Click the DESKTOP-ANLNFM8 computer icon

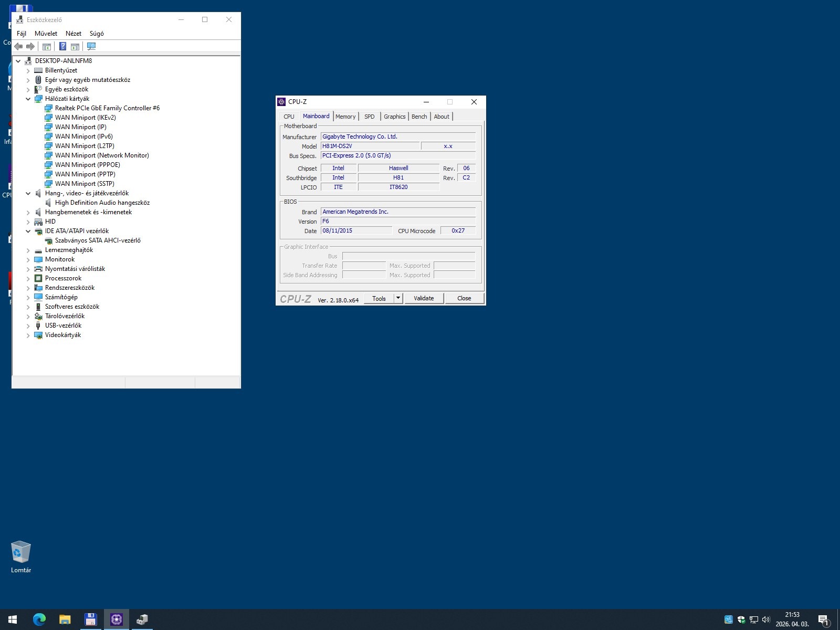point(28,61)
